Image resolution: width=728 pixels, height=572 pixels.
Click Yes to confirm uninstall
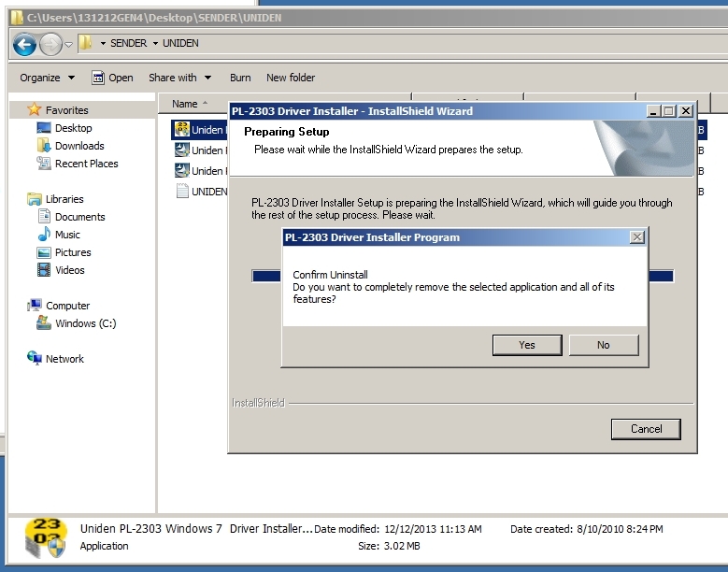tap(527, 345)
